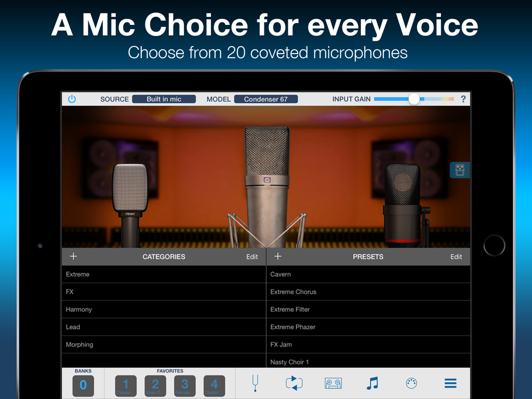Click Edit above the Presets list
This screenshot has height=399, width=532.
click(x=456, y=256)
